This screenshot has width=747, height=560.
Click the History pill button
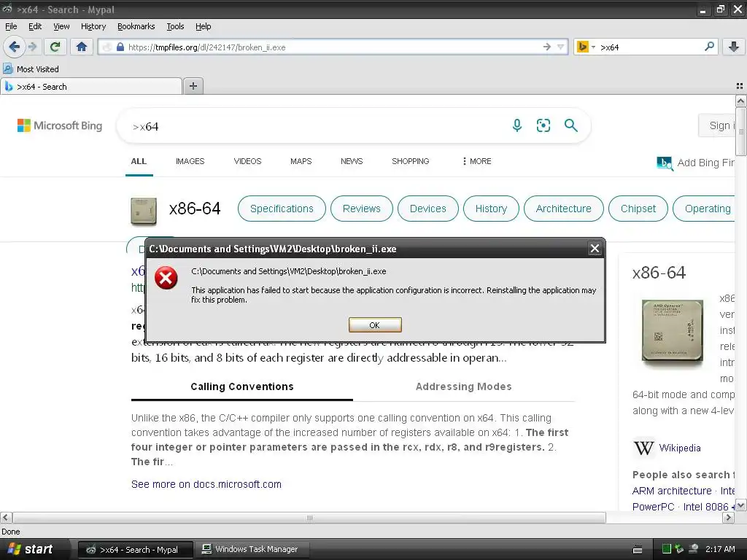pyautogui.click(x=491, y=209)
